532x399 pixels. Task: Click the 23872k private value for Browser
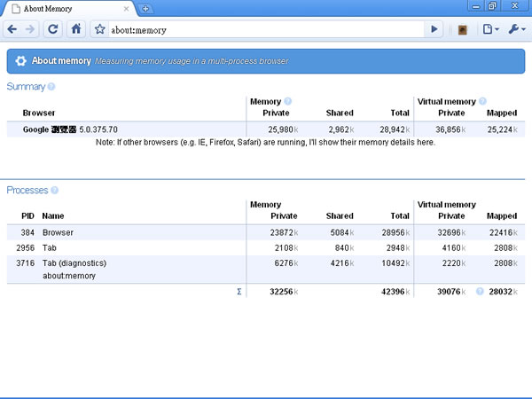click(284, 232)
